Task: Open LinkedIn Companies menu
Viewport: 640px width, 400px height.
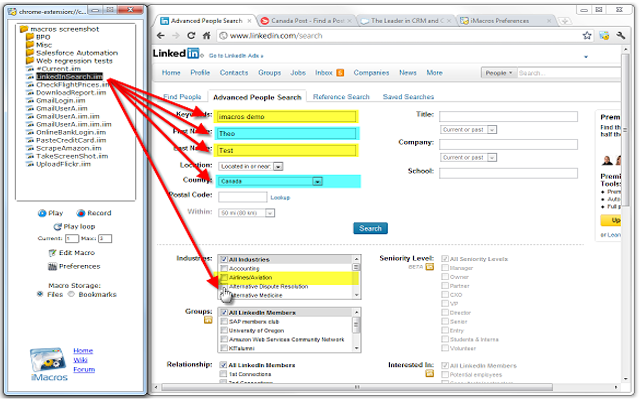Action: [x=371, y=73]
